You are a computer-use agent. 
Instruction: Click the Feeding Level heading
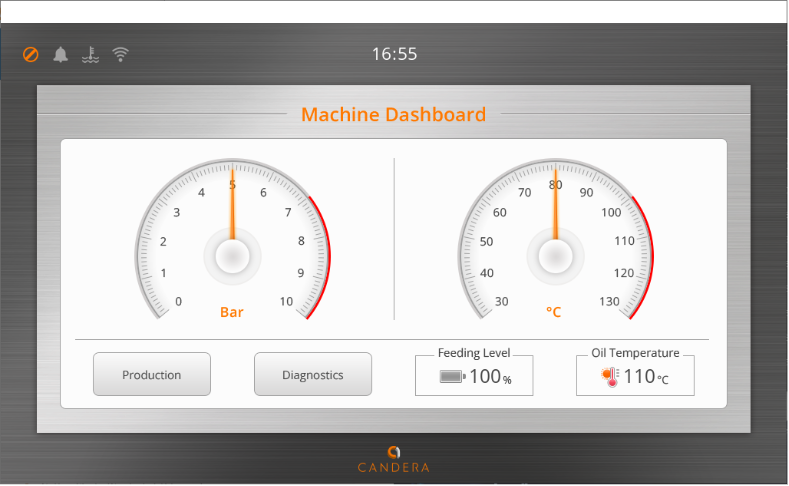474,353
